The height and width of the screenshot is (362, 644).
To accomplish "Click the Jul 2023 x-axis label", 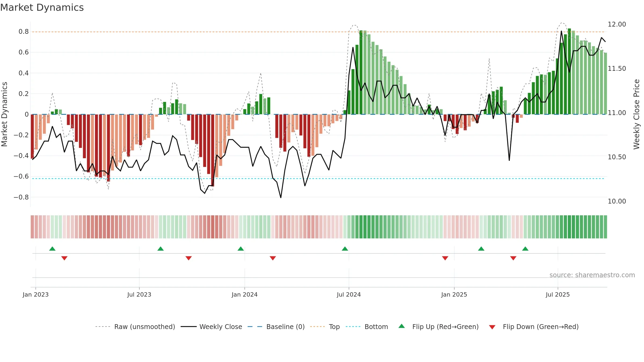I will click(139, 294).
